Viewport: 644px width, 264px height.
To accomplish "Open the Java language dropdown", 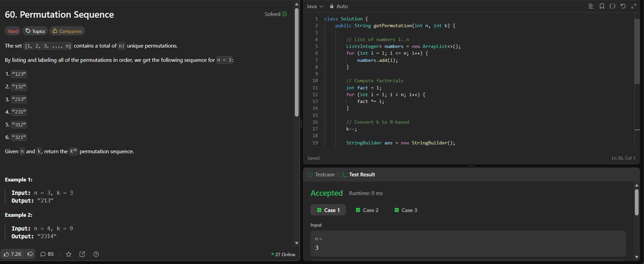I will [x=314, y=6].
